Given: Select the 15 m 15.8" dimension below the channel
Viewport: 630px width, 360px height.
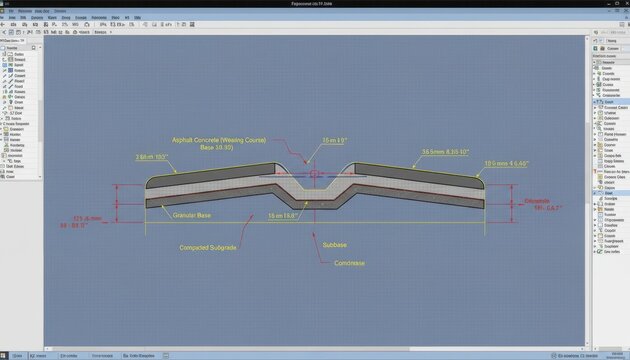Looking at the screenshot, I should 283,216.
